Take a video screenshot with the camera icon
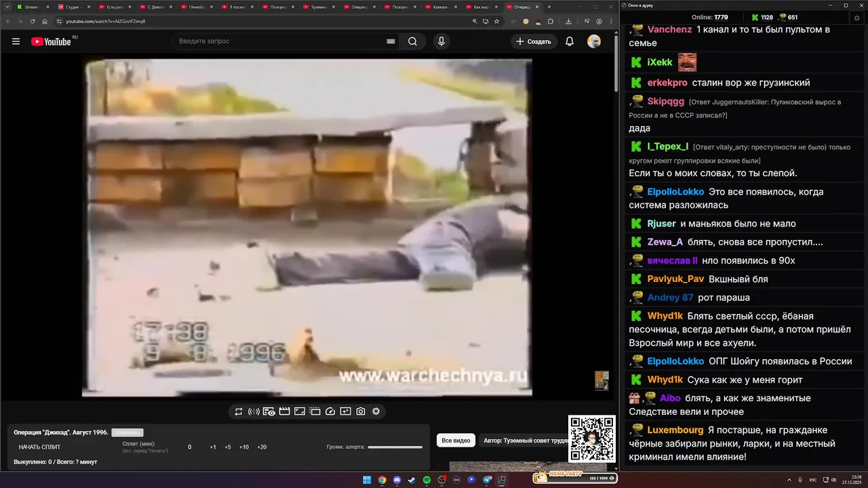The height and width of the screenshot is (488, 868). coord(361,411)
